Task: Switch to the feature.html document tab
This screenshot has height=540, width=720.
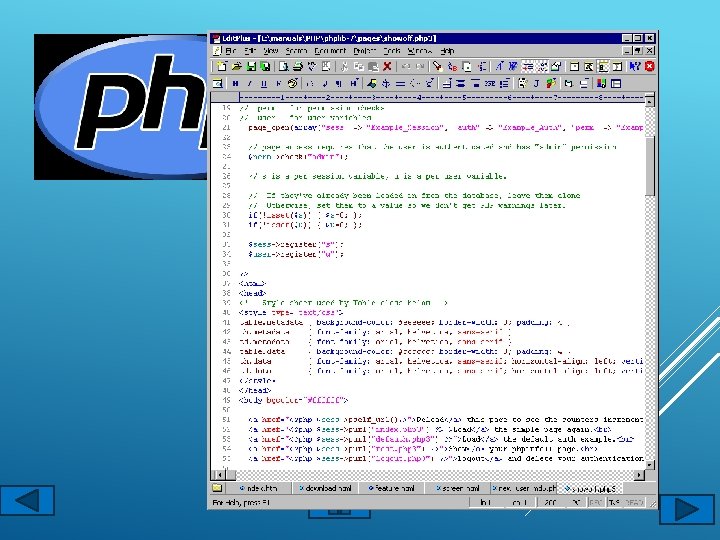Action: click(391, 488)
